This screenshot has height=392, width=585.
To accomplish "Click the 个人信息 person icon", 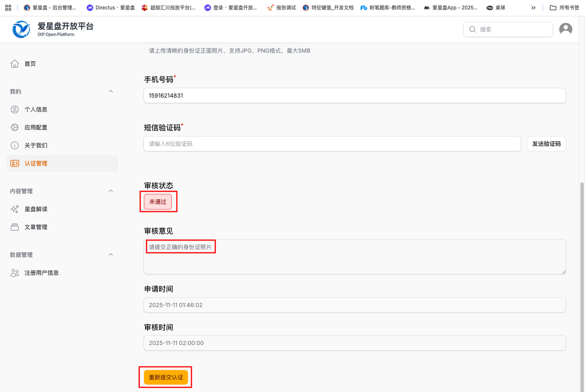I will pyautogui.click(x=15, y=110).
